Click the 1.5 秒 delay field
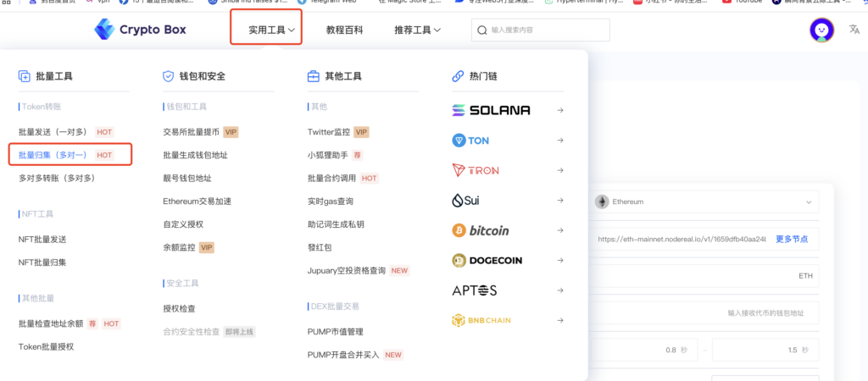 point(765,350)
